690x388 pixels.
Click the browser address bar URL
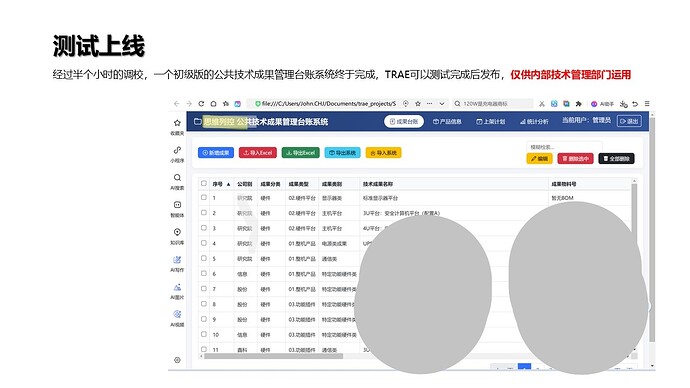pos(329,104)
